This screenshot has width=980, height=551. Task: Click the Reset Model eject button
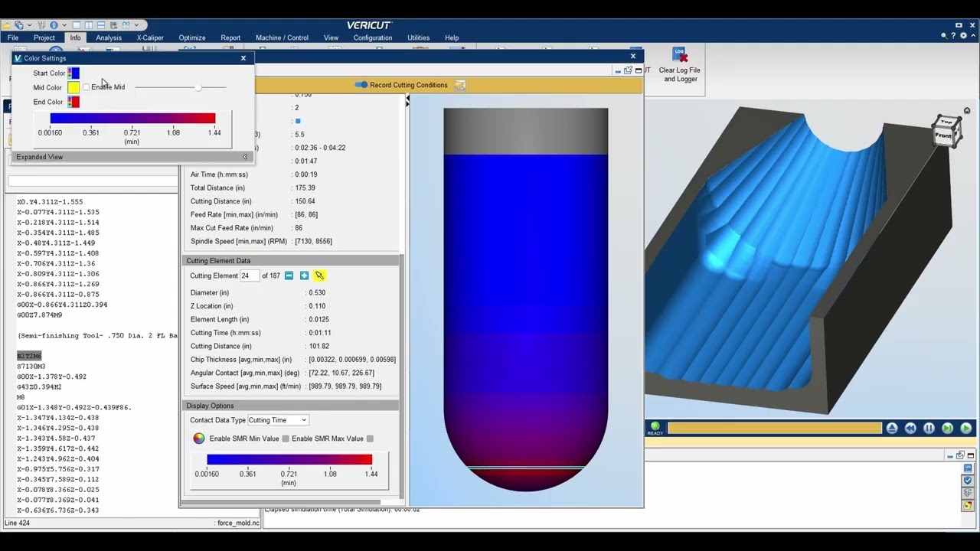point(892,429)
